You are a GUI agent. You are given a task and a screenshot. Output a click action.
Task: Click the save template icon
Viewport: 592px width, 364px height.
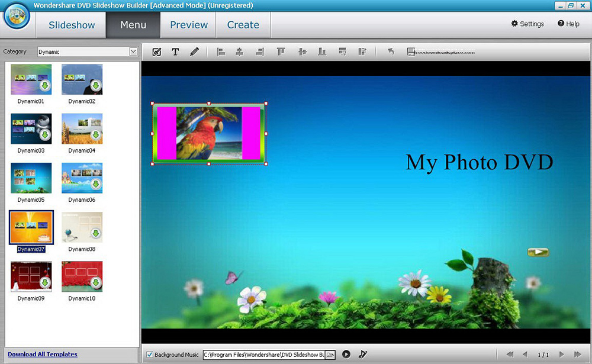tap(411, 52)
